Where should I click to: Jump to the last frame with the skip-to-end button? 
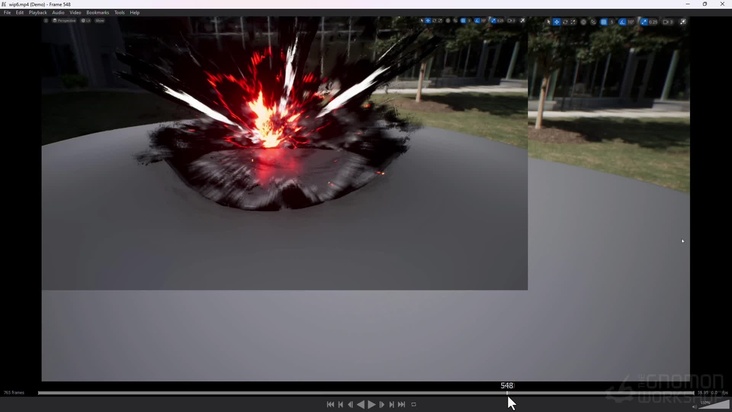(x=401, y=405)
